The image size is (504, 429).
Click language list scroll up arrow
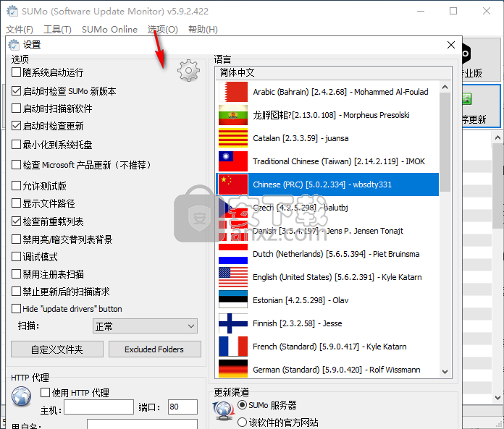coord(445,87)
